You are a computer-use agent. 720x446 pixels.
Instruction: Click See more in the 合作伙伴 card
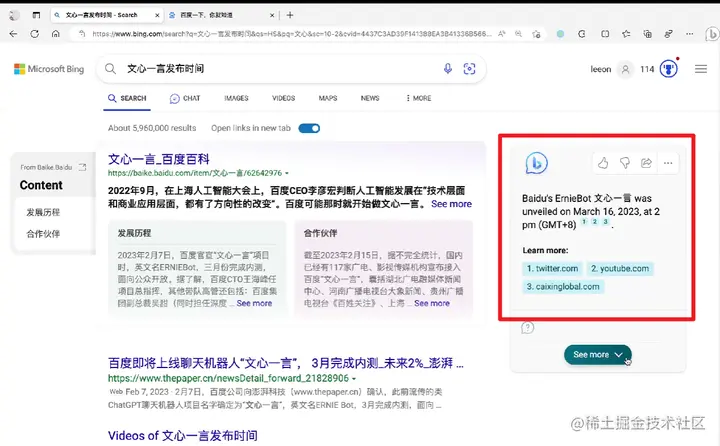[x=432, y=303]
